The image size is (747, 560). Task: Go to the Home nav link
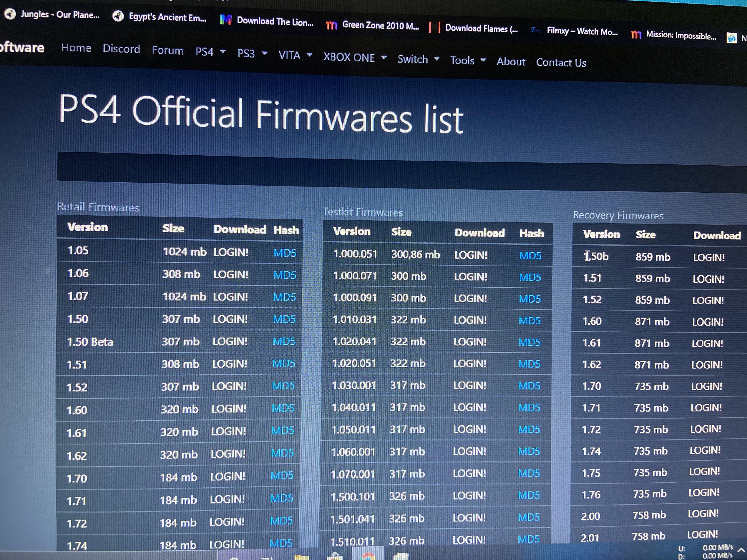[x=76, y=48]
